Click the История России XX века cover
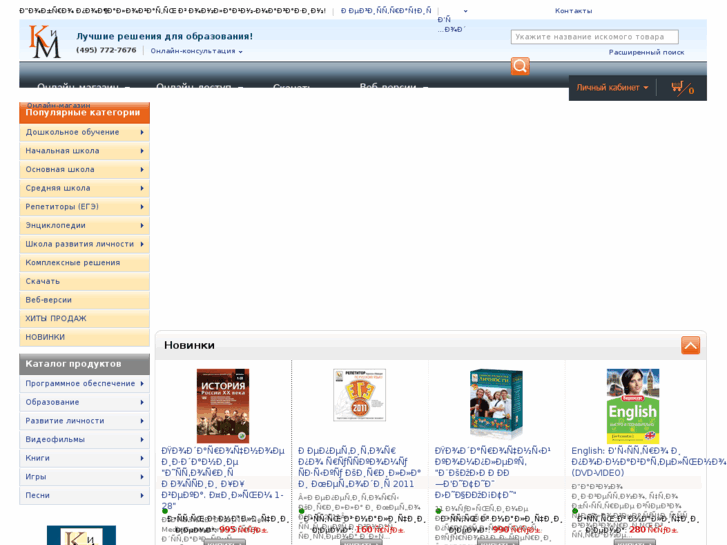Screen dimensions: 727x545 223,406
